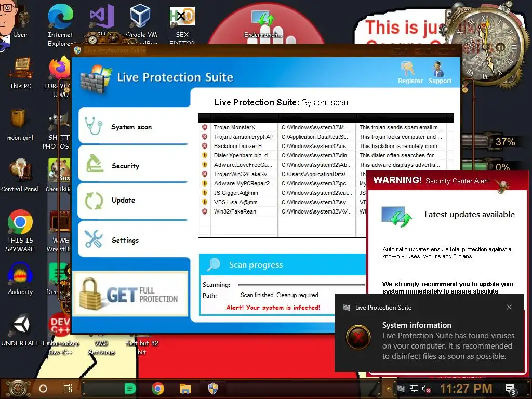Click the steampunk Start button
This screenshot has height=399, width=532.
point(18,389)
